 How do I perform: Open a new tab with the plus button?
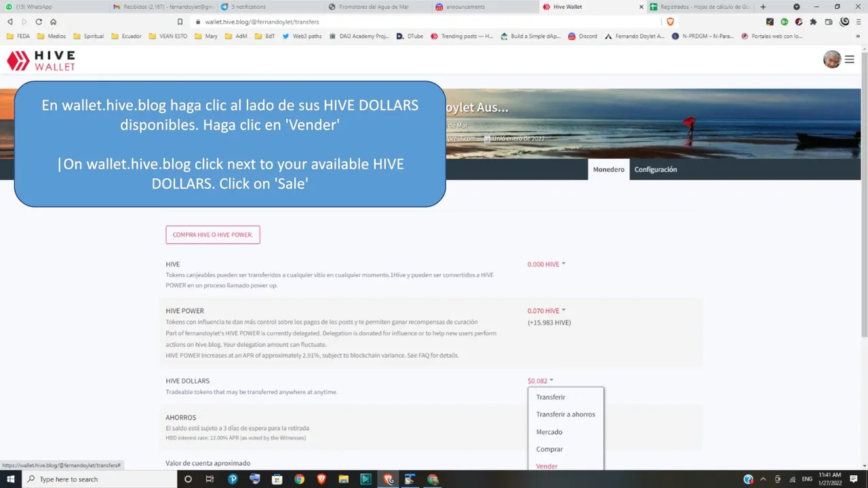(x=763, y=7)
